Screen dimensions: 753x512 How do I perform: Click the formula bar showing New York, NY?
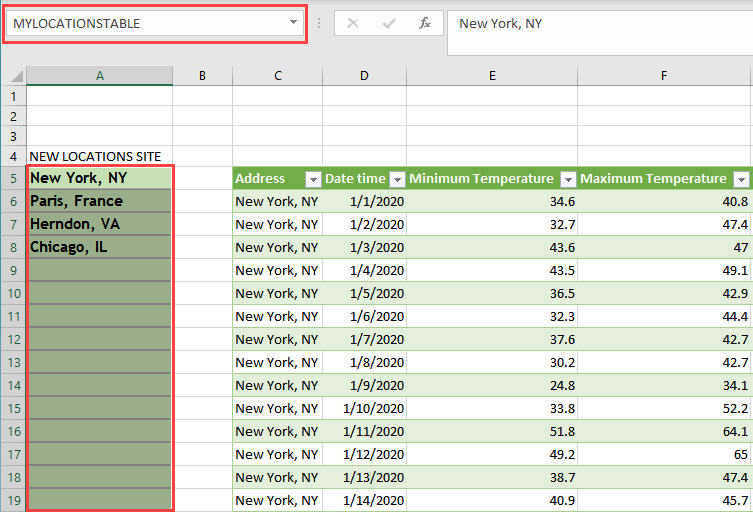(600, 23)
